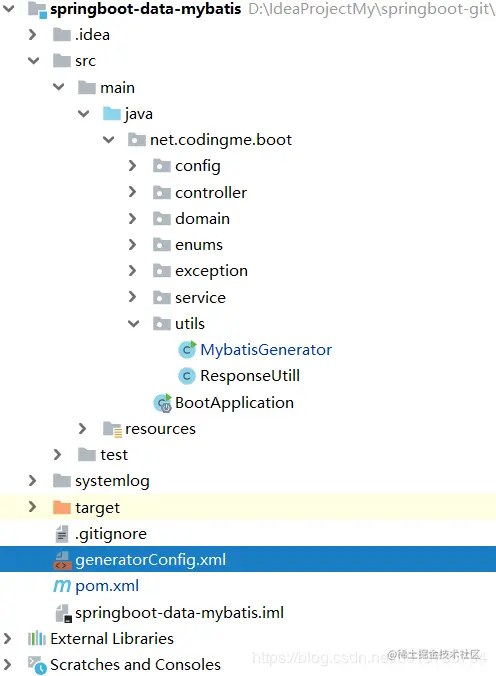
Task: Click the Scratches and Consoles icon
Action: pyautogui.click(x=37, y=665)
